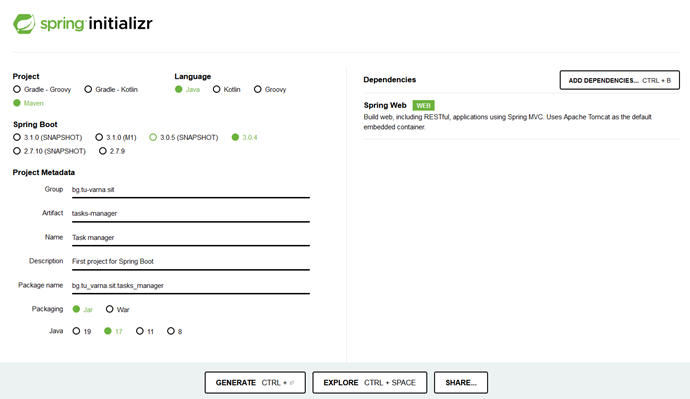Screen dimensions: 690x399
Task: Click the Spring Boot heading
Action: pyautogui.click(x=35, y=124)
